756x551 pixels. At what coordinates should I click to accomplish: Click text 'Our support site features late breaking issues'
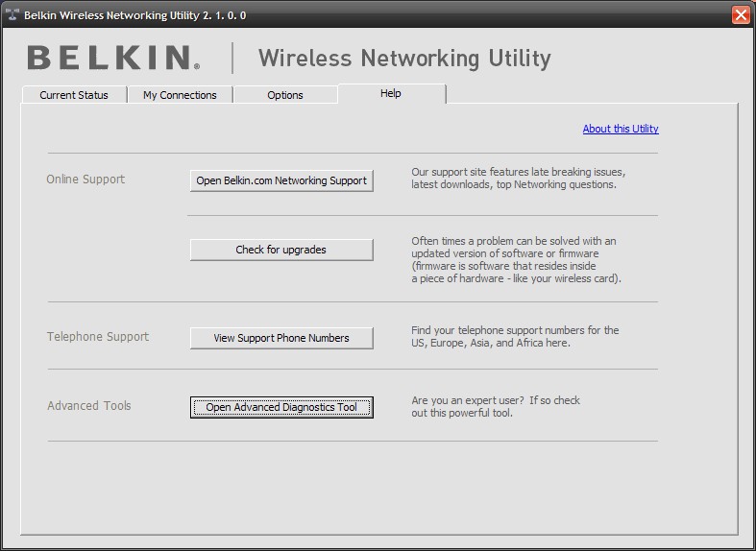click(x=519, y=172)
